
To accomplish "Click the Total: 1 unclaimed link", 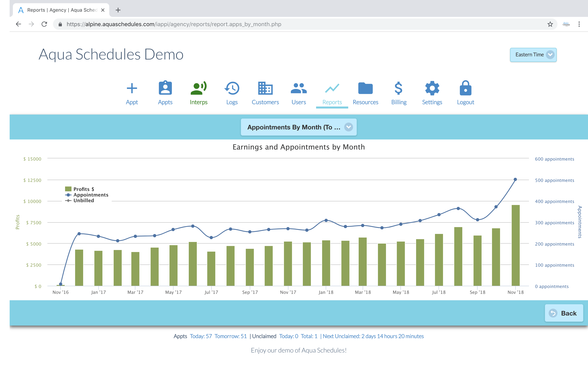I will [309, 336].
